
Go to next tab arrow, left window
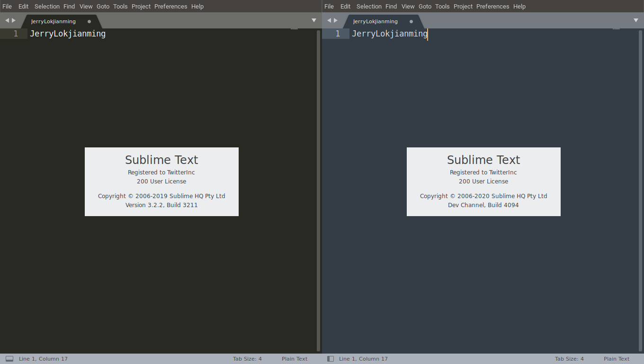click(14, 20)
